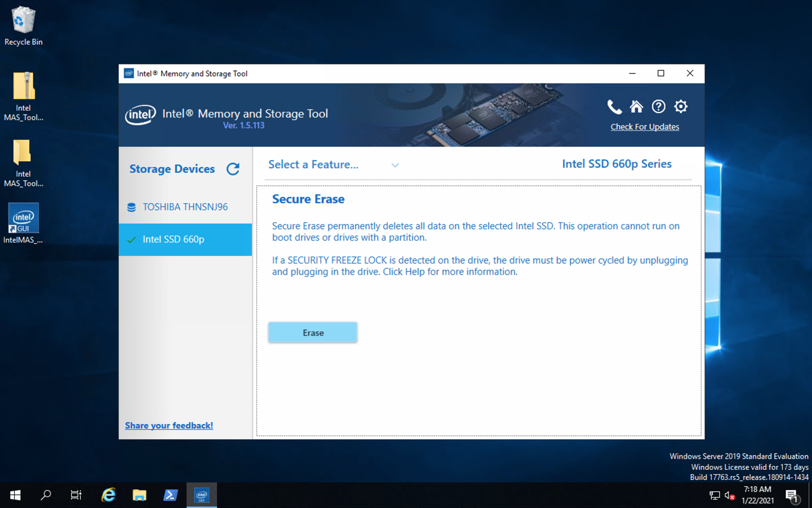Open the Windows Start menu
Image resolution: width=812 pixels, height=508 pixels.
click(15, 495)
